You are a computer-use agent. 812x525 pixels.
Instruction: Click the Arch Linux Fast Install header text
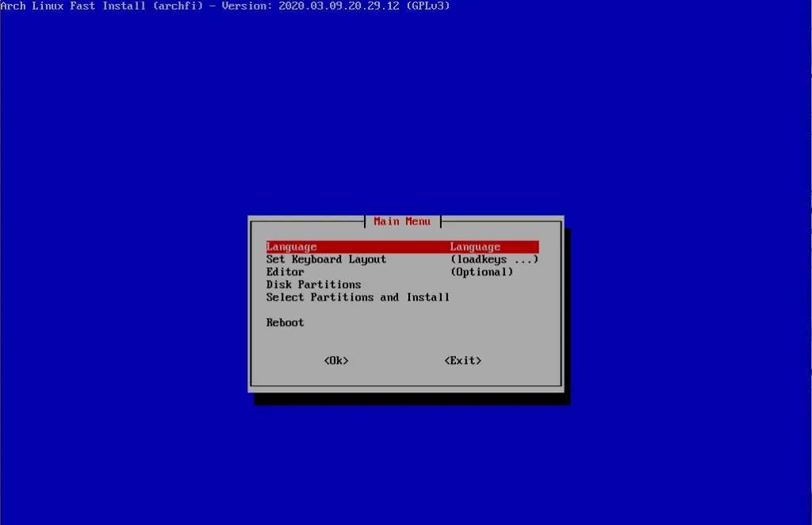224,6
